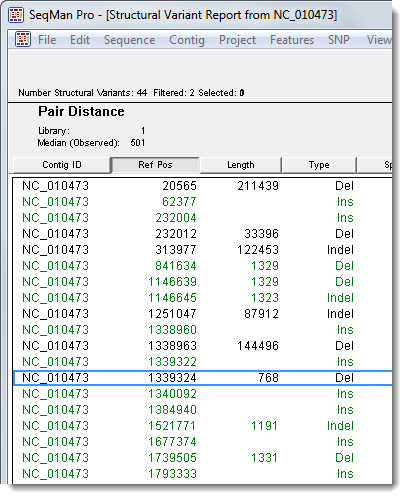Open the Edit menu

pyautogui.click(x=80, y=40)
